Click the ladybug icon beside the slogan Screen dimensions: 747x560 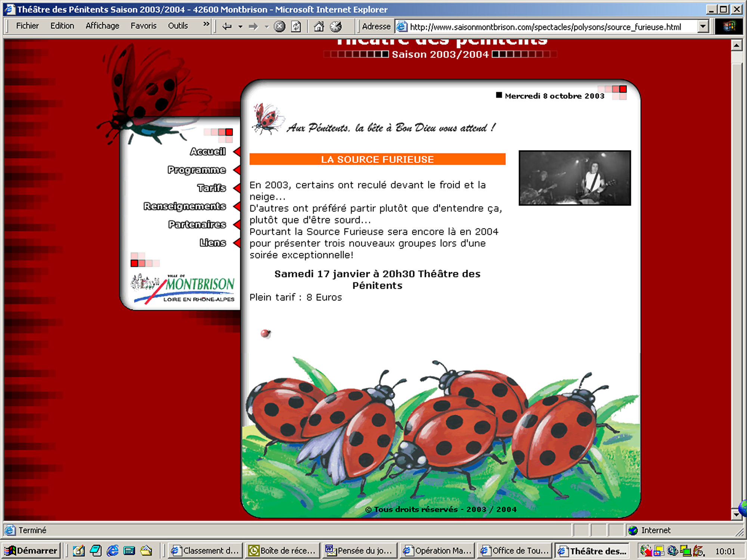pyautogui.click(x=267, y=119)
